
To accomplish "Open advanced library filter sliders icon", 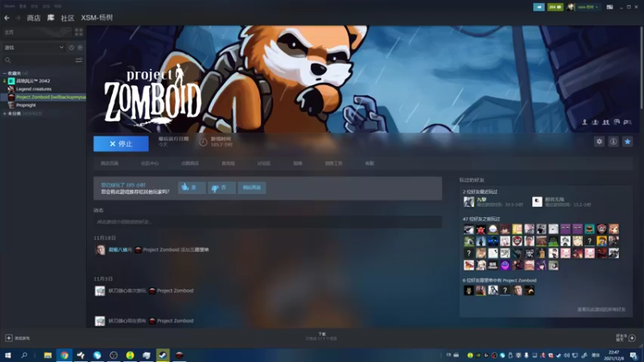I will coord(79,60).
